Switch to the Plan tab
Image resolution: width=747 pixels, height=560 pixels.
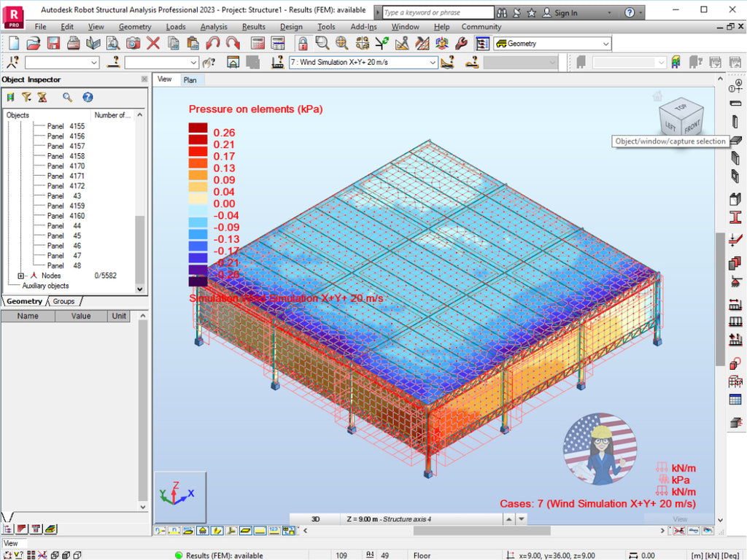tap(191, 79)
